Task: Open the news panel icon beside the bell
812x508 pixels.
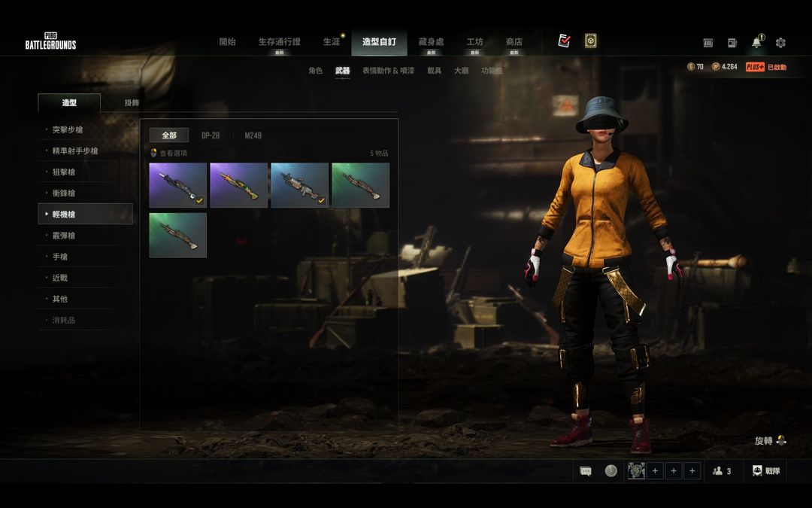Action: (732, 43)
